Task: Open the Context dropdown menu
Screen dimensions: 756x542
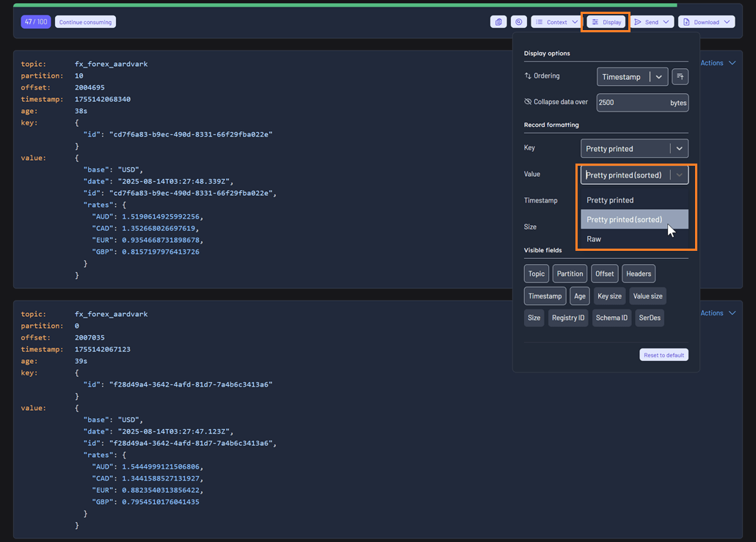Action: [x=556, y=22]
